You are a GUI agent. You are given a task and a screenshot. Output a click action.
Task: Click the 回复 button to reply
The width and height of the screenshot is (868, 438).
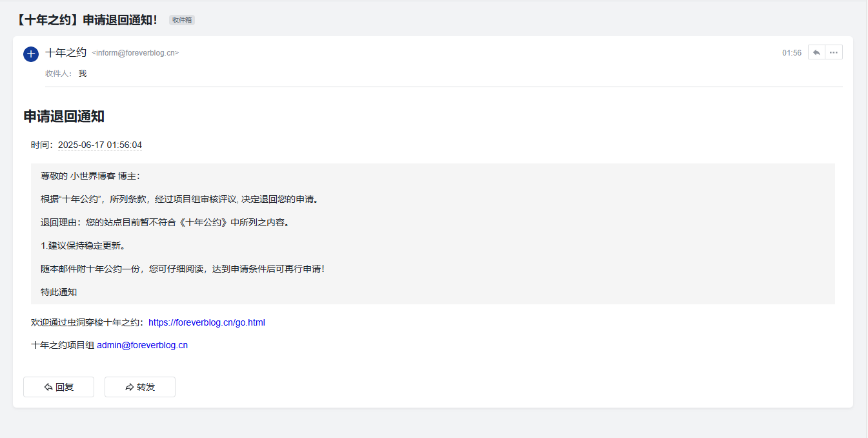point(58,386)
